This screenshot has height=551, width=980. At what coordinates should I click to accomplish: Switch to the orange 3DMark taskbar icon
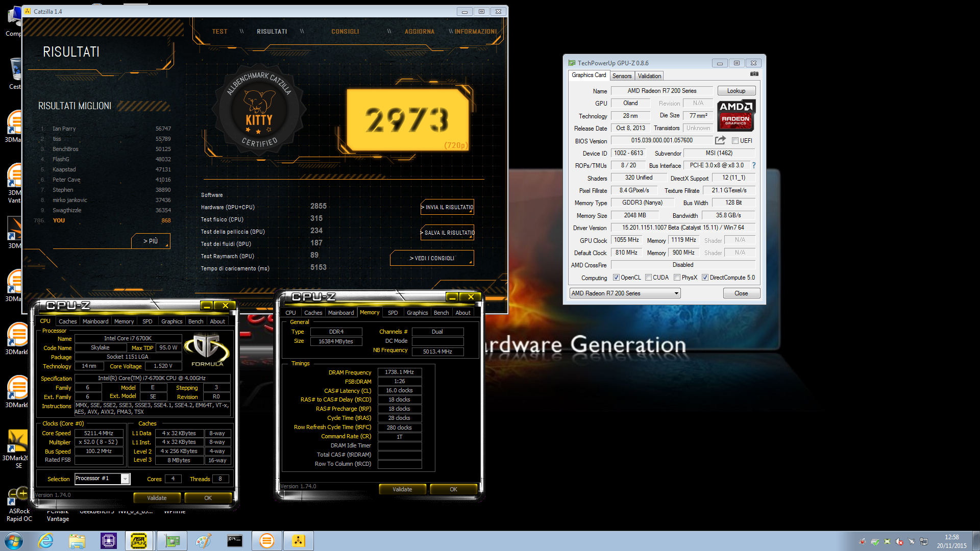(266, 541)
